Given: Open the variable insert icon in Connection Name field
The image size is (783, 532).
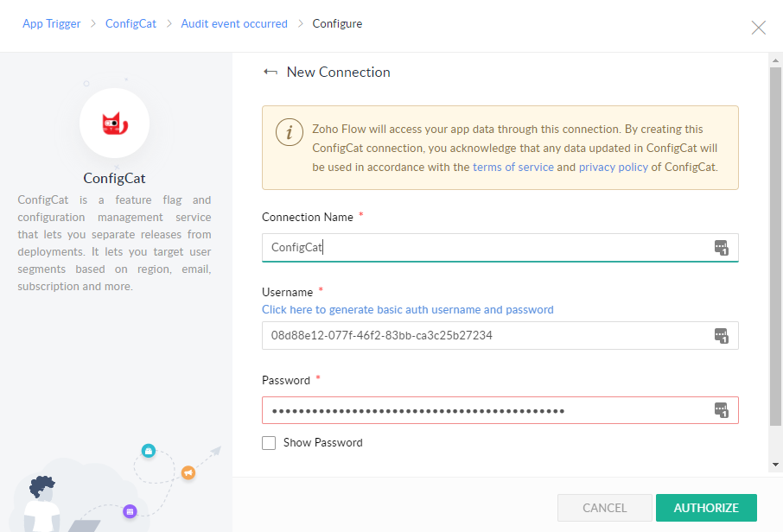Looking at the screenshot, I should point(723,247).
